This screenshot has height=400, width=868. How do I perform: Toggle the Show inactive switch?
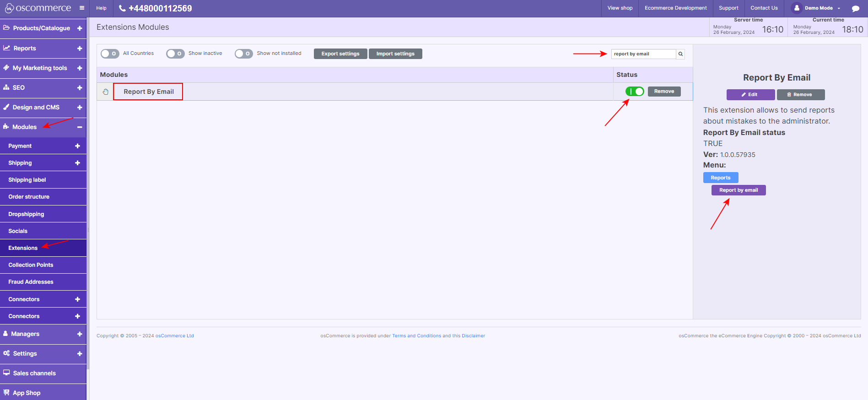coord(175,54)
